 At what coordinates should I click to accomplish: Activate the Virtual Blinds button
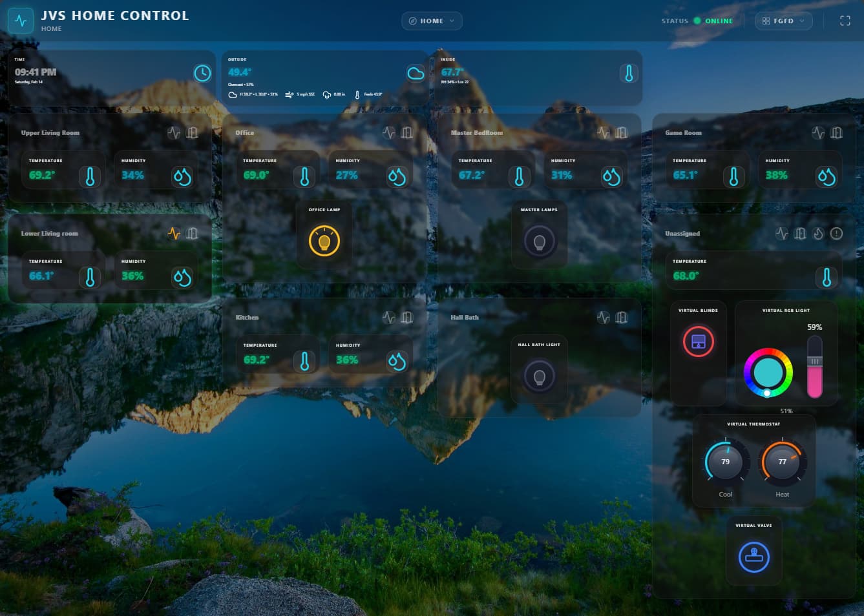point(698,342)
